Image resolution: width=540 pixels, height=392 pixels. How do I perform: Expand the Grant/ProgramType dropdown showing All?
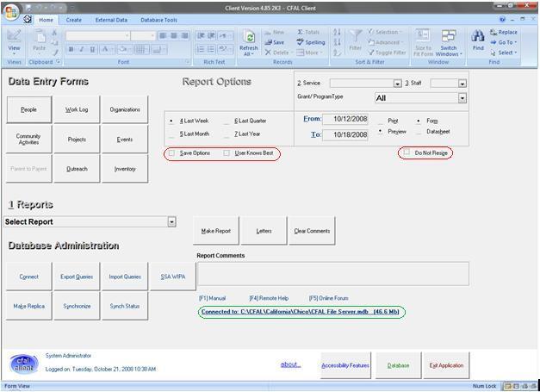462,98
